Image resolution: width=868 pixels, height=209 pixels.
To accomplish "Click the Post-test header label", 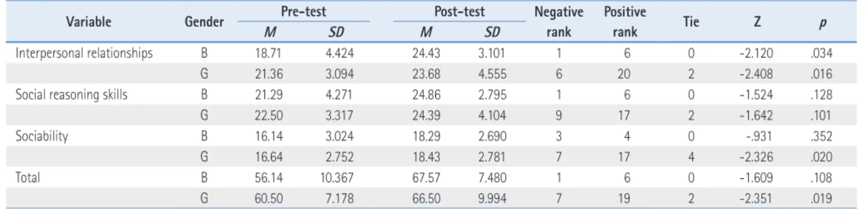I will click(460, 11).
